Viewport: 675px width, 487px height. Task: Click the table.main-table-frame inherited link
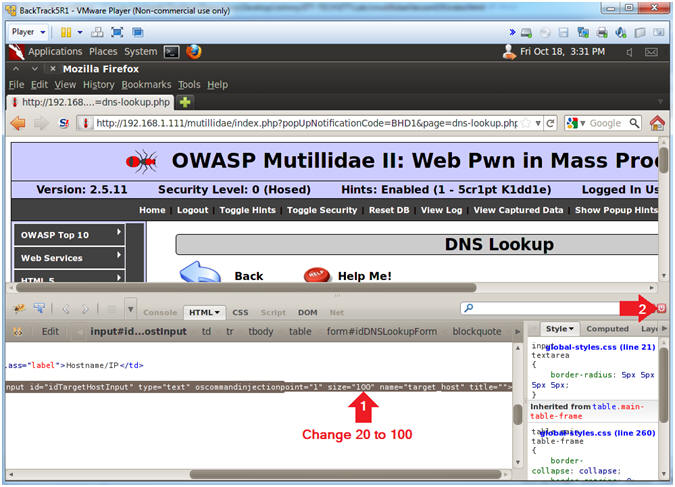(x=587, y=411)
